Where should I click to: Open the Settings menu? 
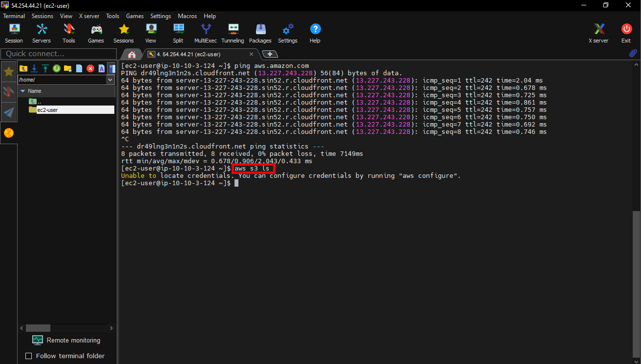pyautogui.click(x=161, y=16)
